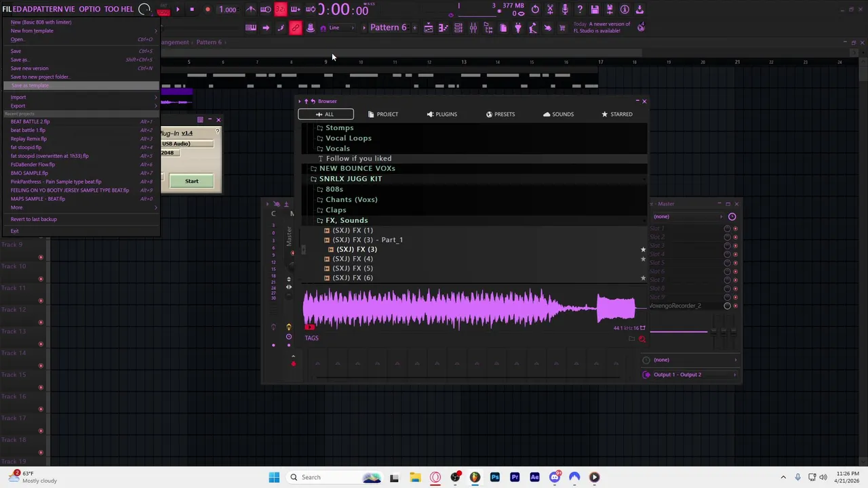Toggle star on (SXJ) FX (6)

click(x=643, y=278)
